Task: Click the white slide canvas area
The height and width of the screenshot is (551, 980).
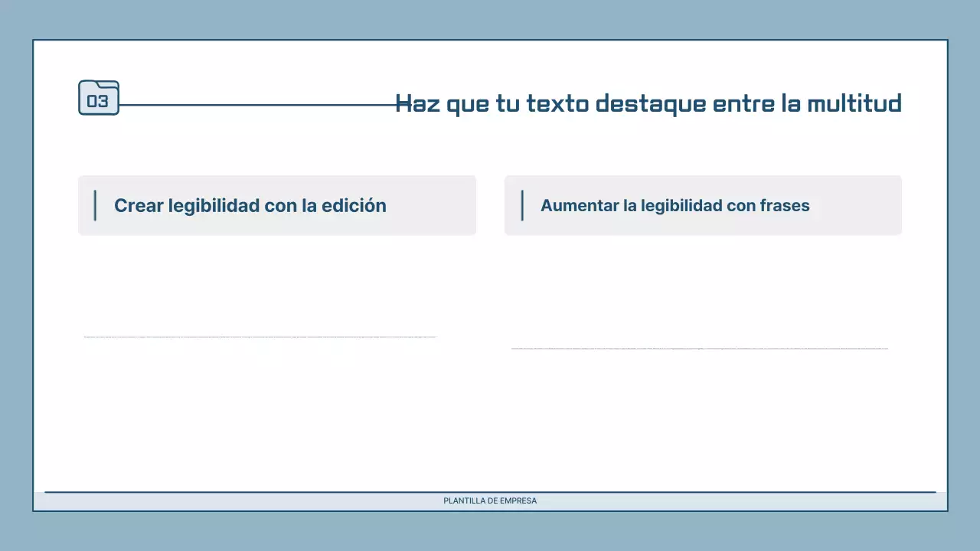Action: click(490, 429)
